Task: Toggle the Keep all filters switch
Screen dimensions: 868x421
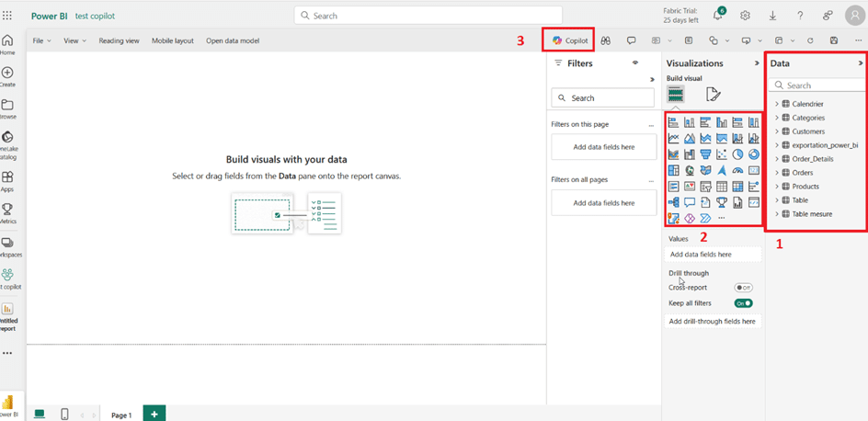Action: click(x=743, y=302)
